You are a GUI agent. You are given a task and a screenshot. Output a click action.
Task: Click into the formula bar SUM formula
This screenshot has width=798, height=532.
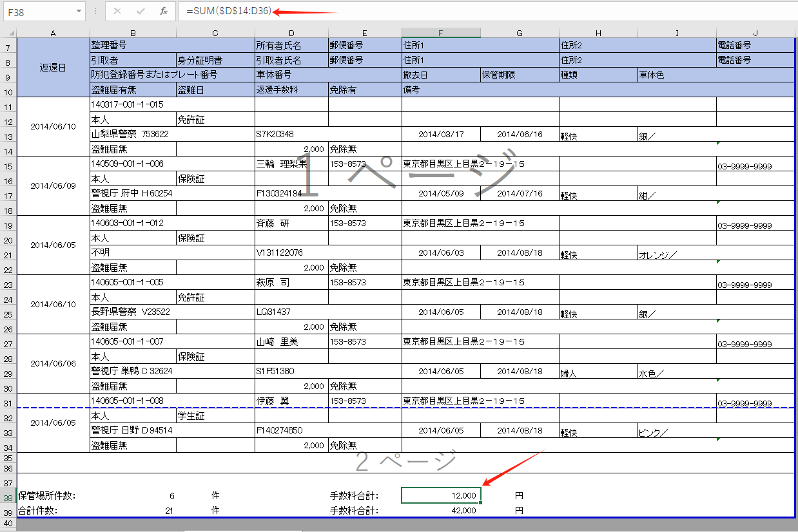click(228, 12)
